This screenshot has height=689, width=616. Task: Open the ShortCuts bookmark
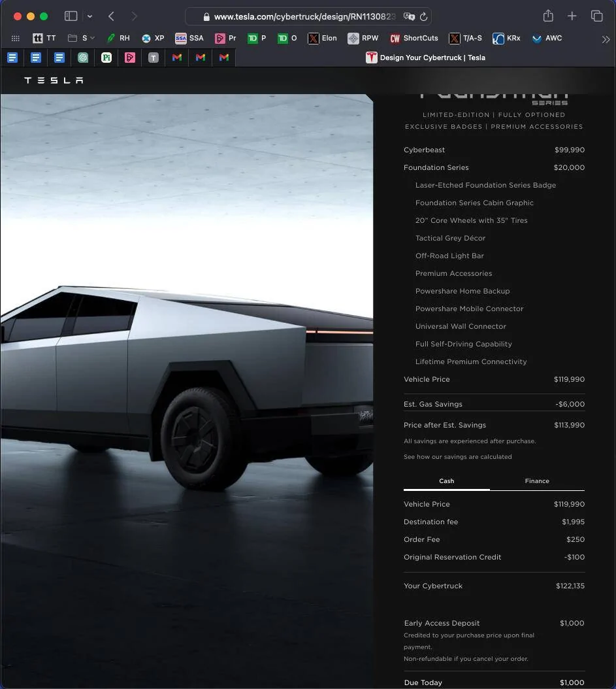414,38
